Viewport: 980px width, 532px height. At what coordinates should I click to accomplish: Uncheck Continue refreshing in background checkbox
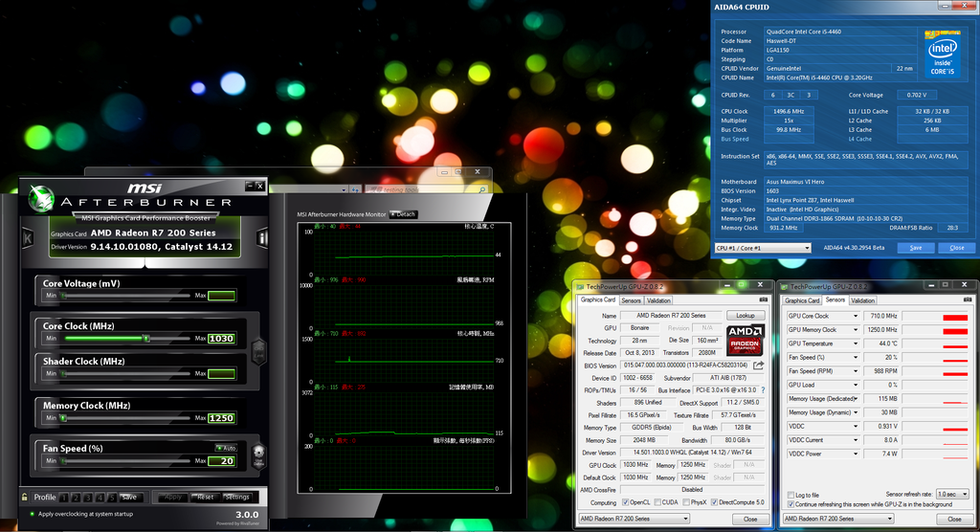click(790, 504)
